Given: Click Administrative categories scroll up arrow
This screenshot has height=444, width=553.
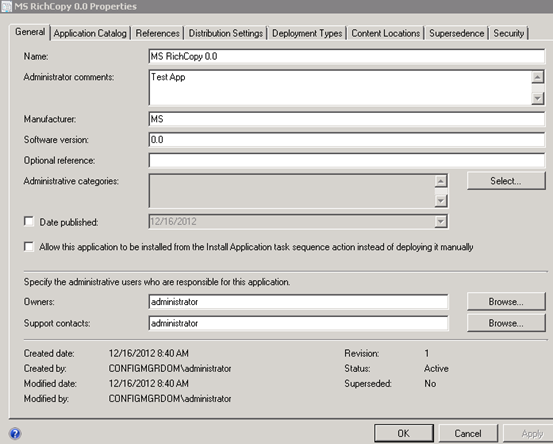Looking at the screenshot, I should pyautogui.click(x=441, y=181).
